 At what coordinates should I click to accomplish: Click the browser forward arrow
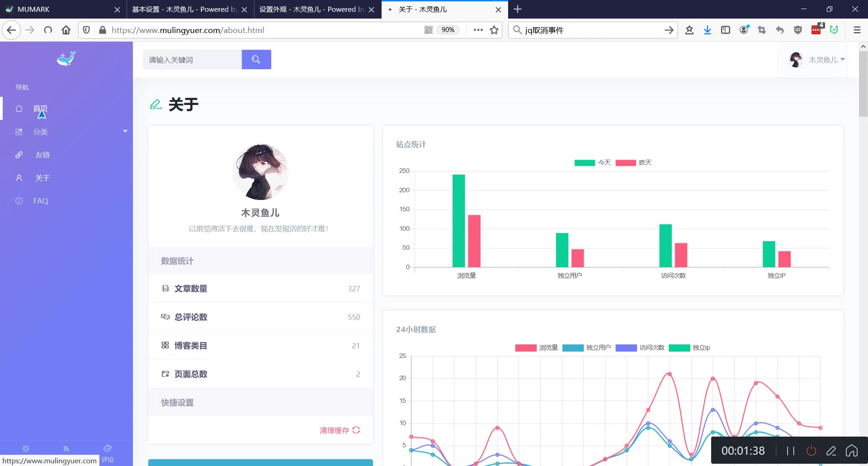pyautogui.click(x=30, y=30)
